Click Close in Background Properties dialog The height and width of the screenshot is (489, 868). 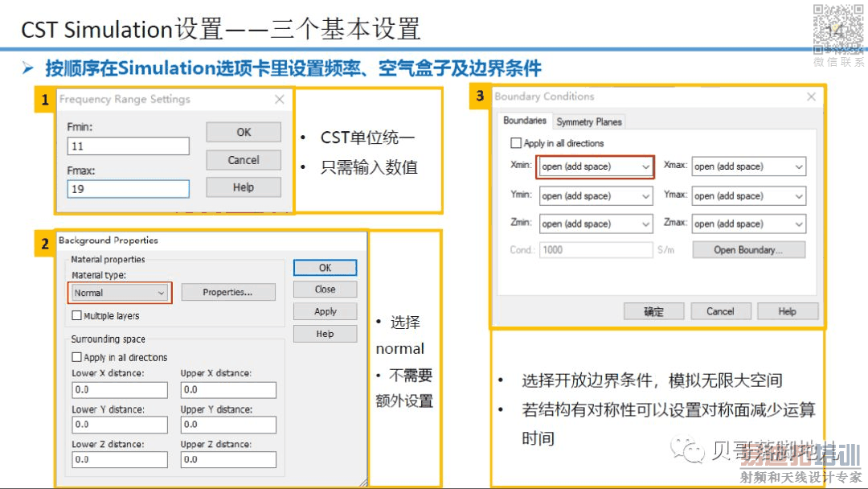tap(325, 289)
